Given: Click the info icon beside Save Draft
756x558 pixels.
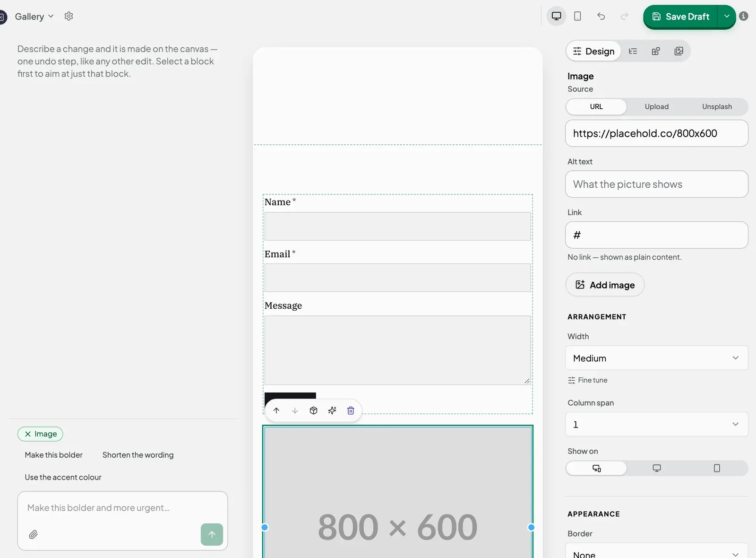Looking at the screenshot, I should [744, 16].
